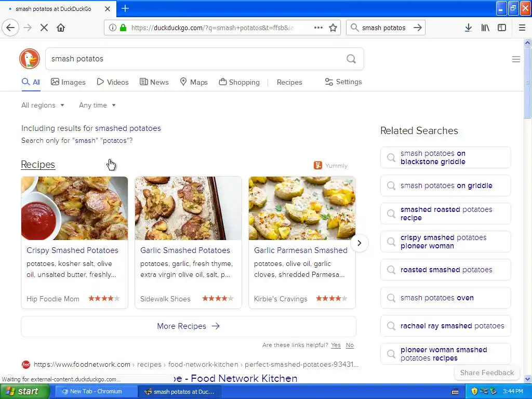Follow the smashed potatoes correction link

tap(128, 128)
